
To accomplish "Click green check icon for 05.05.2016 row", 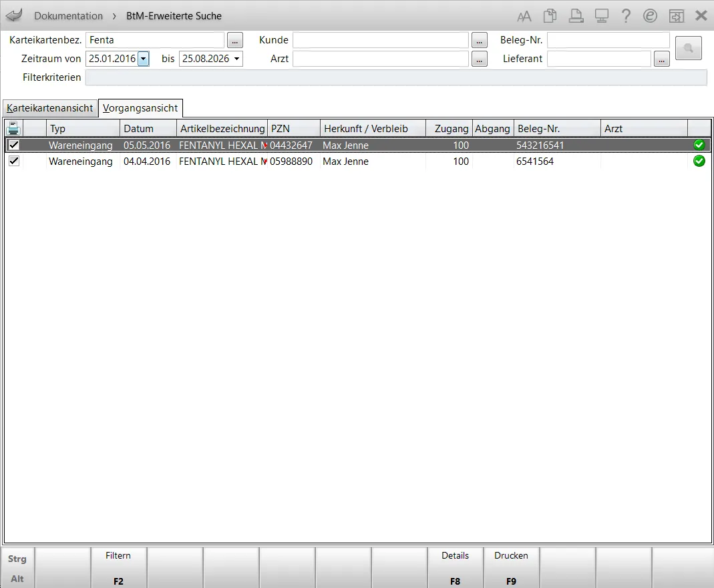I will coord(699,145).
